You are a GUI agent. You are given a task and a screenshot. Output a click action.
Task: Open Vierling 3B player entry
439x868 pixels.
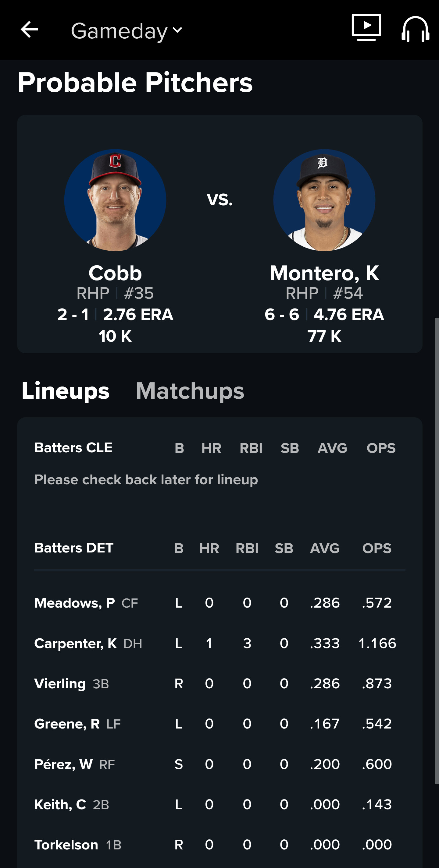71,684
